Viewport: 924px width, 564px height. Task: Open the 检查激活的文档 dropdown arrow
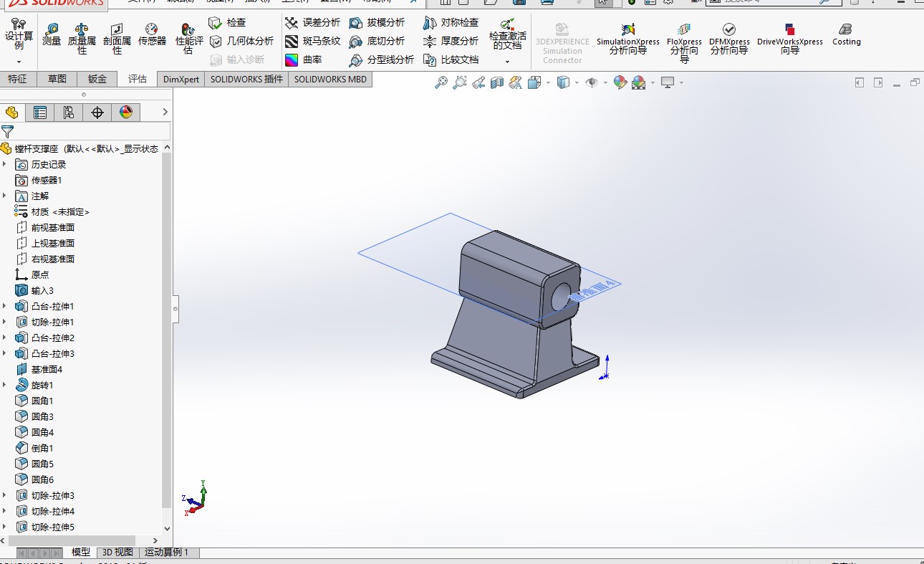click(x=507, y=62)
